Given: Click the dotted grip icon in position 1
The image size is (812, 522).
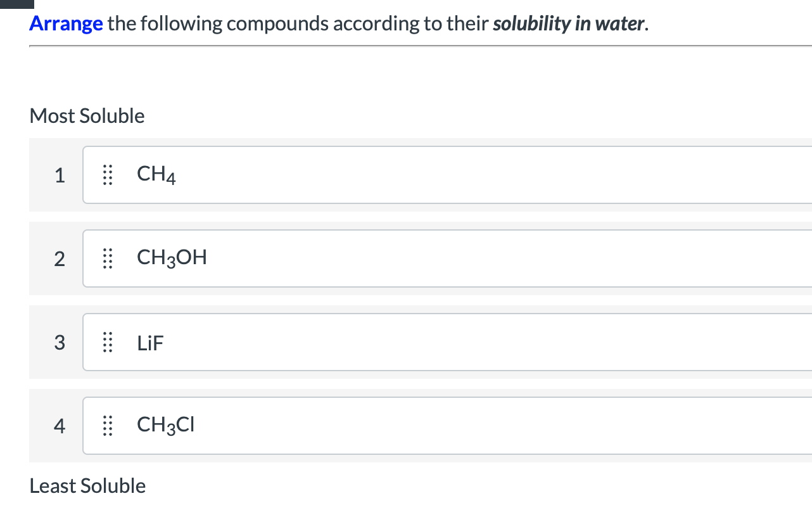Looking at the screenshot, I should click(x=106, y=175).
